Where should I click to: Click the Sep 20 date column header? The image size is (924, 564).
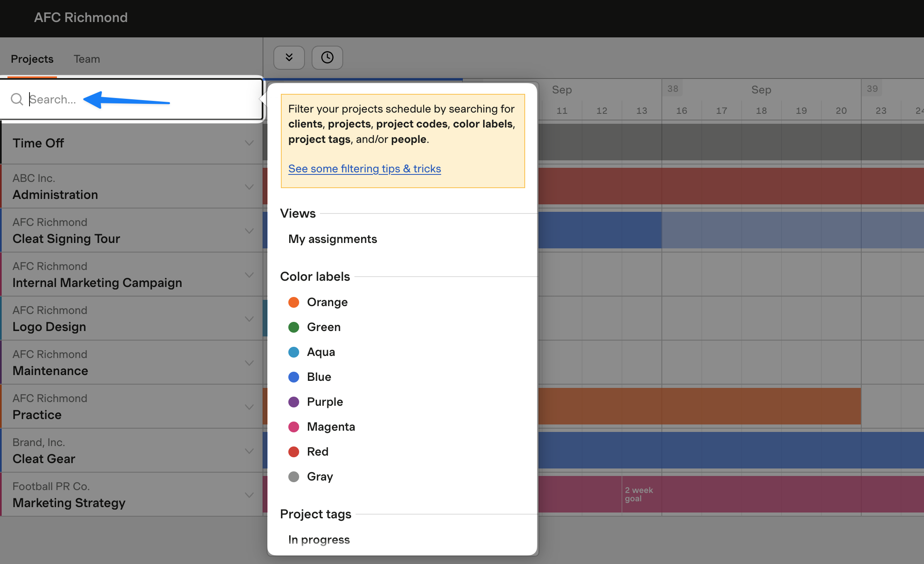point(841,110)
